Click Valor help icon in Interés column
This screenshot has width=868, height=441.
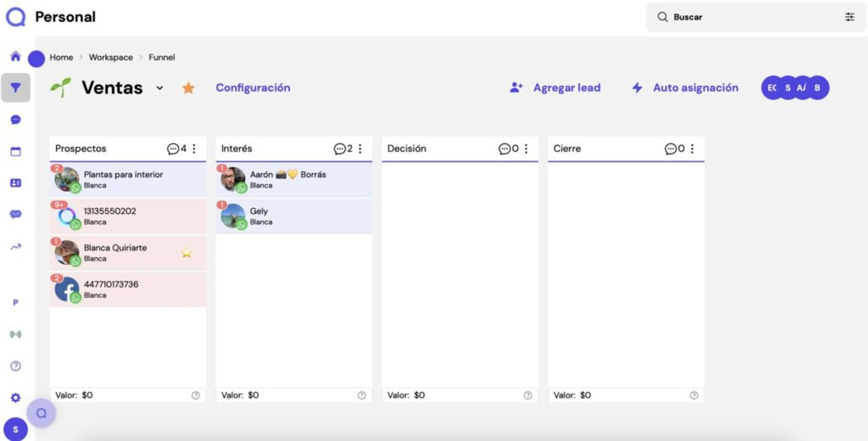[x=362, y=395]
